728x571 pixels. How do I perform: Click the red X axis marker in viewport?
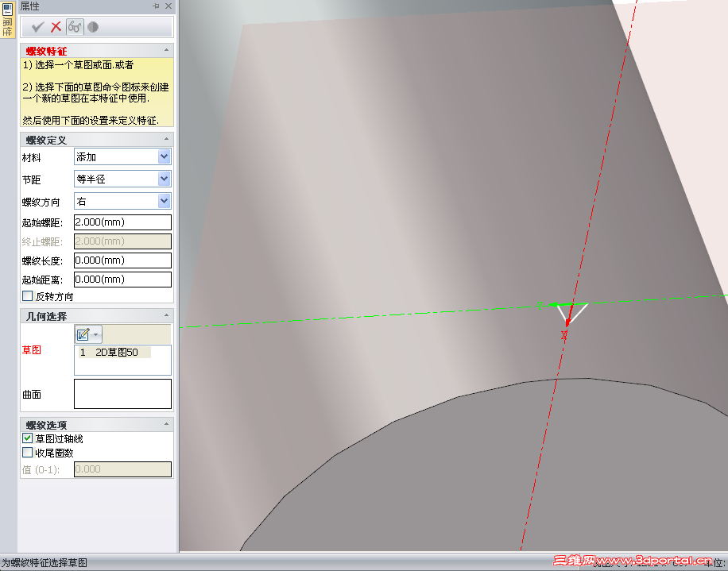pyautogui.click(x=564, y=335)
